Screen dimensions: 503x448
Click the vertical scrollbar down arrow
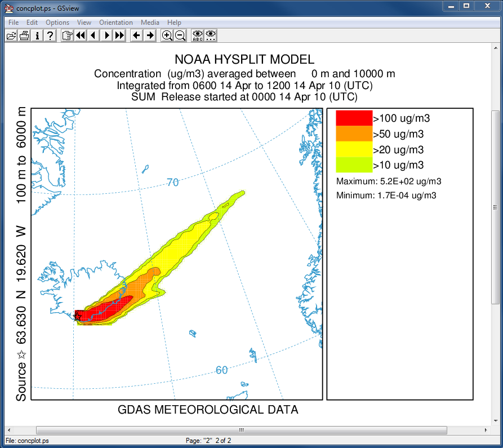coord(495,420)
